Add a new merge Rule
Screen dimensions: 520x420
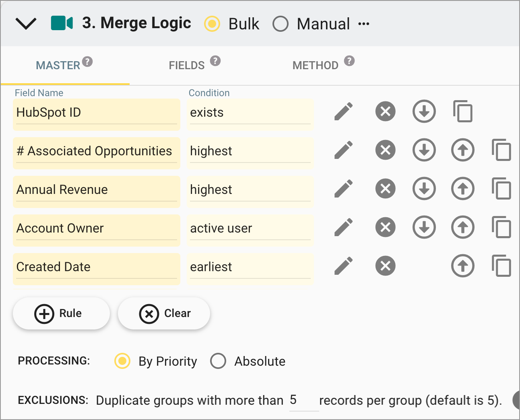click(61, 313)
